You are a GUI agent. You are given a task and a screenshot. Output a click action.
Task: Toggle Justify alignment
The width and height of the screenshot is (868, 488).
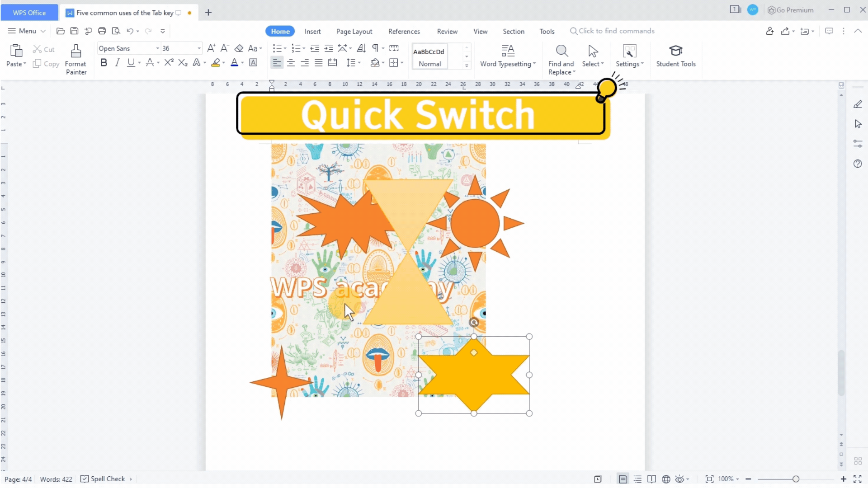(x=319, y=63)
